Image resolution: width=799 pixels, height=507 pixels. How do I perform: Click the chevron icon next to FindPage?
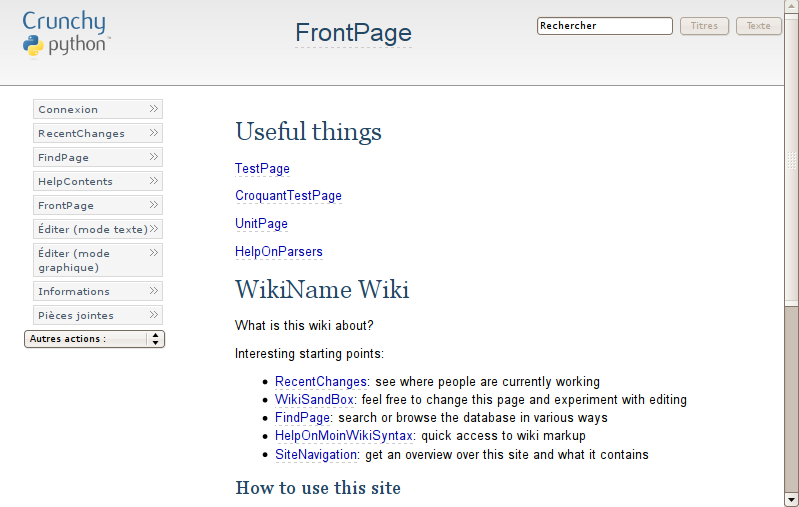coord(154,157)
